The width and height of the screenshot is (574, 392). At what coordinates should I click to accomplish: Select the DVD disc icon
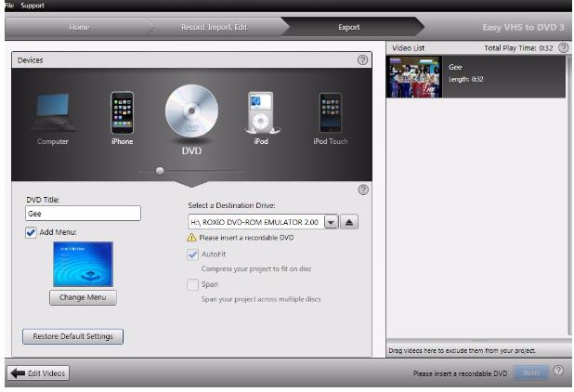point(191,111)
